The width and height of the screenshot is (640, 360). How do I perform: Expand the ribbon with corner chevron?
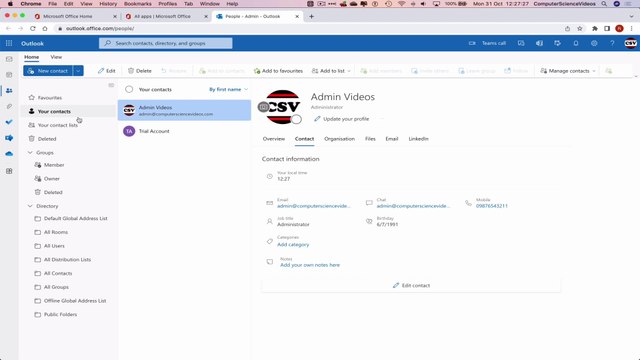636,76
